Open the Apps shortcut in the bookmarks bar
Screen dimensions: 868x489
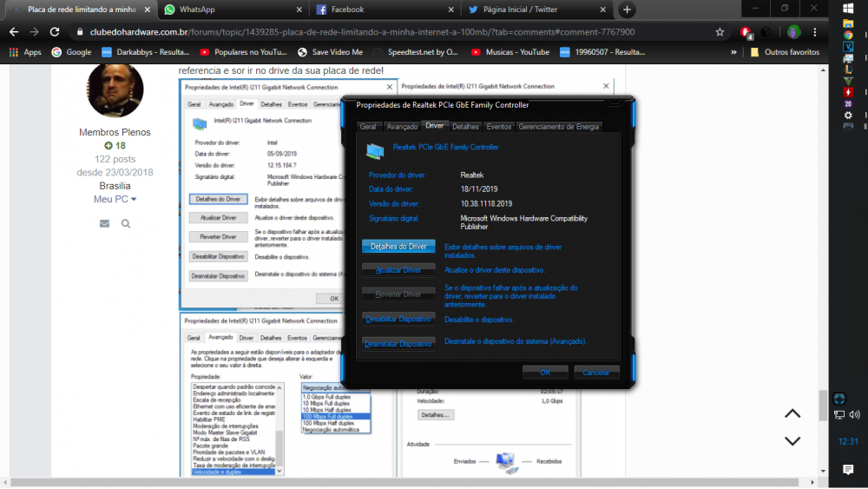pyautogui.click(x=25, y=52)
